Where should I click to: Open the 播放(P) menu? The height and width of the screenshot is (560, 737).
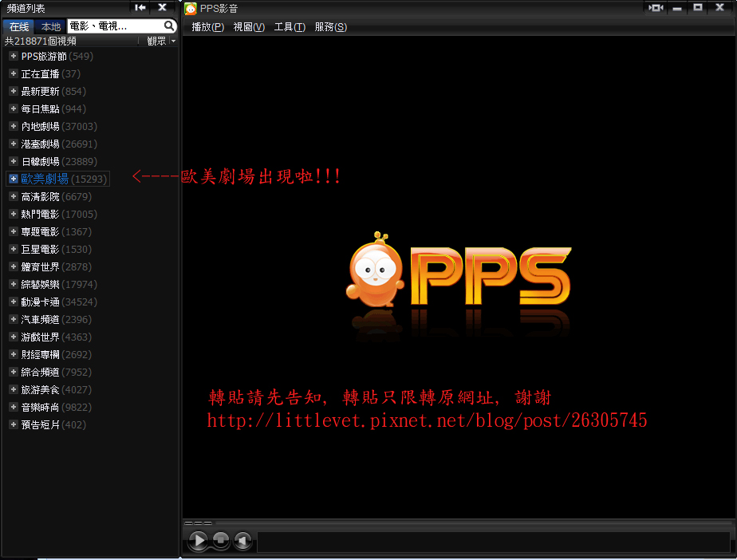207,27
